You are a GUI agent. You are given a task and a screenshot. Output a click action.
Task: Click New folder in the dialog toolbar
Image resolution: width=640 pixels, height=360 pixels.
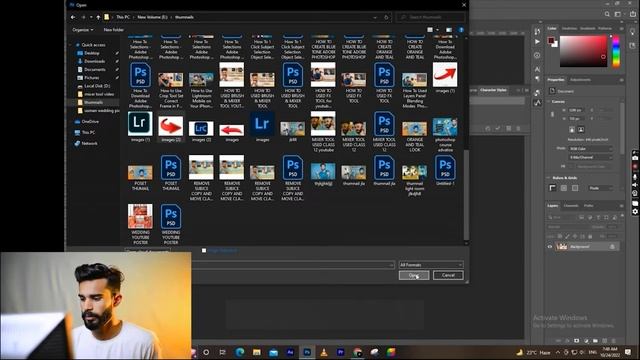113,30
